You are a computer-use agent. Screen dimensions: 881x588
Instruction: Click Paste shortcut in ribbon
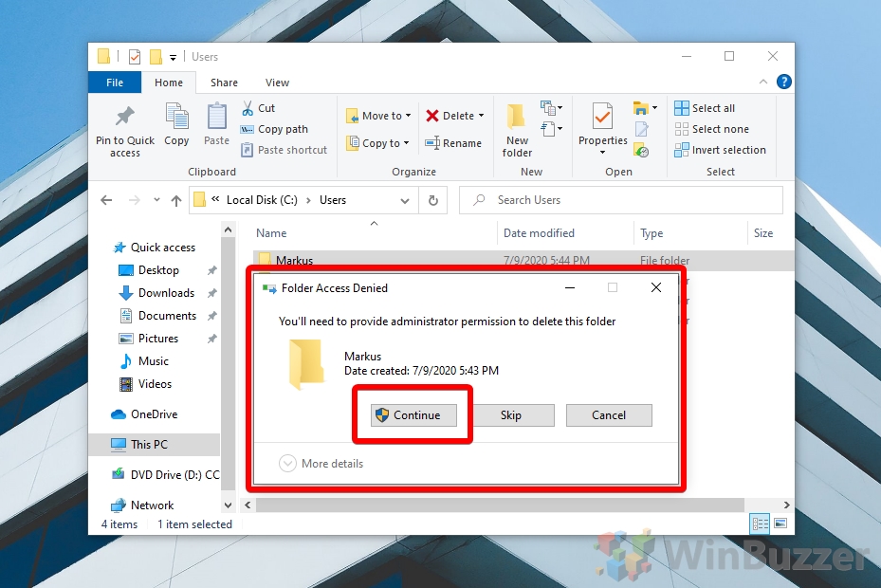coord(284,150)
